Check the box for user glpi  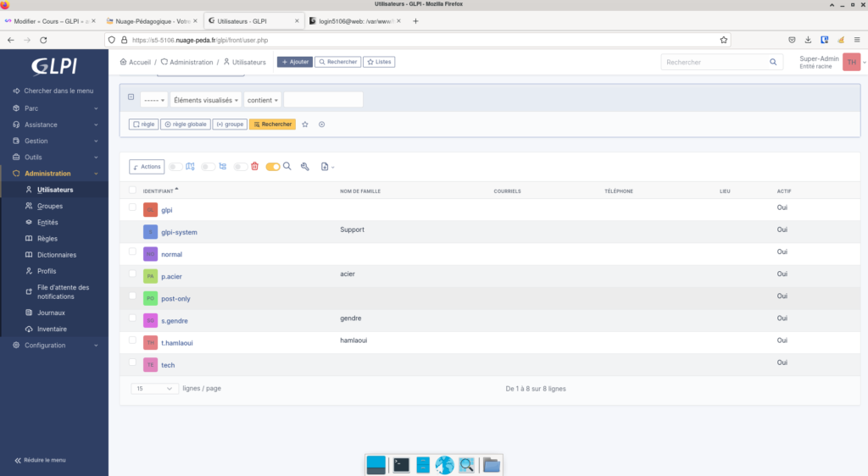pyautogui.click(x=132, y=208)
